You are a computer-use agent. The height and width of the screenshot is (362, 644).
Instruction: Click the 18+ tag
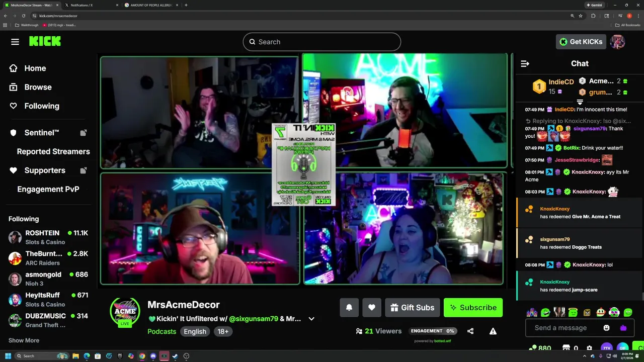[x=223, y=331]
